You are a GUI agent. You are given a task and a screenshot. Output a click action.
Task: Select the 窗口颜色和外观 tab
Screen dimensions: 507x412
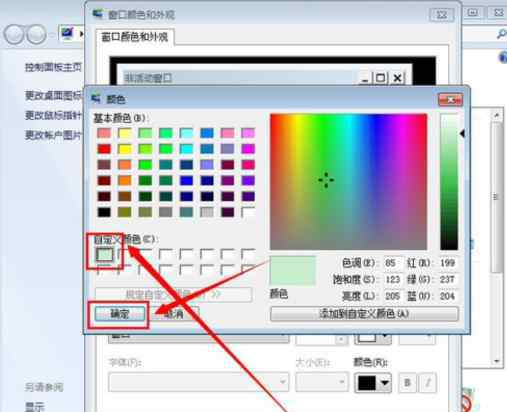pyautogui.click(x=135, y=37)
